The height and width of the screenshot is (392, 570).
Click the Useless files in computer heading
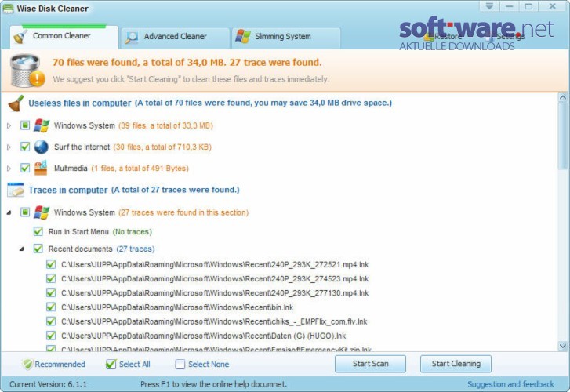(80, 103)
